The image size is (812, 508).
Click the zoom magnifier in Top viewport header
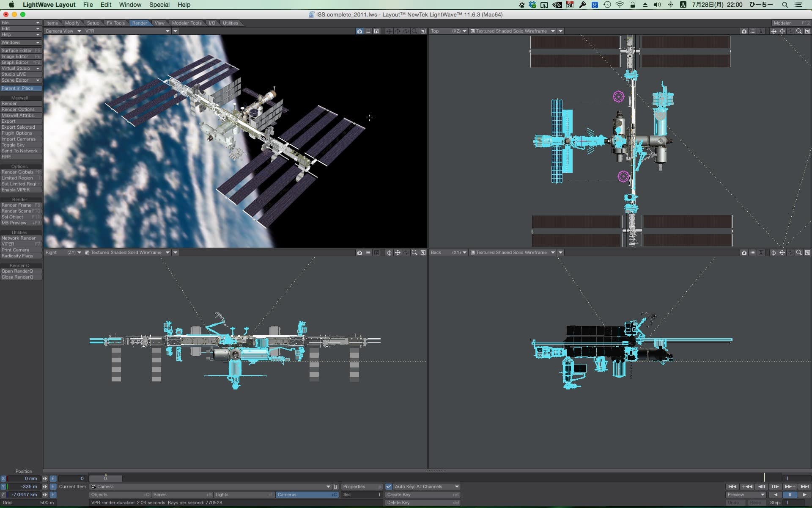799,31
